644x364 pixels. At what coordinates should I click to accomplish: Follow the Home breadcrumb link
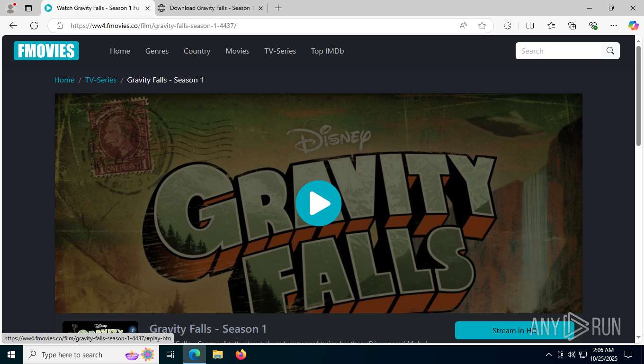(x=64, y=80)
